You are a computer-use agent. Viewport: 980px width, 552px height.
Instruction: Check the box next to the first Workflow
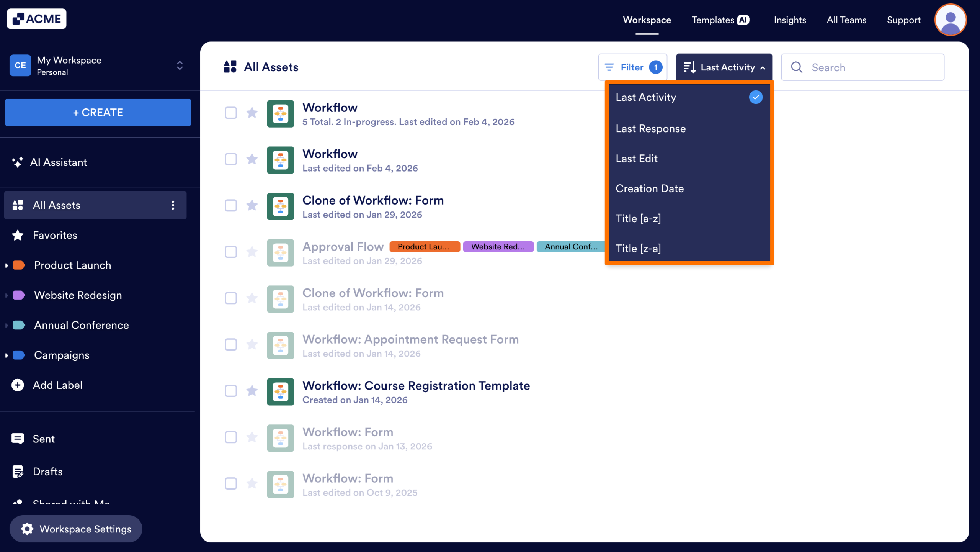pos(231,113)
